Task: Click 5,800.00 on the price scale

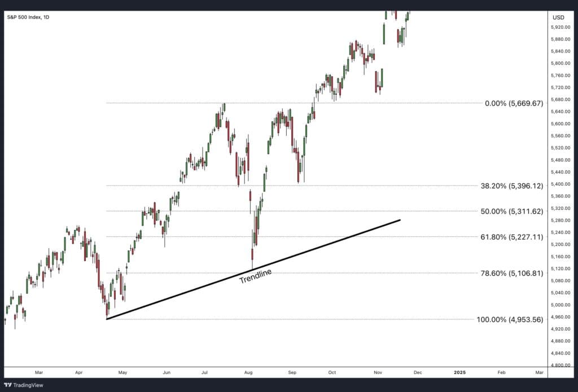Action: [x=561, y=63]
